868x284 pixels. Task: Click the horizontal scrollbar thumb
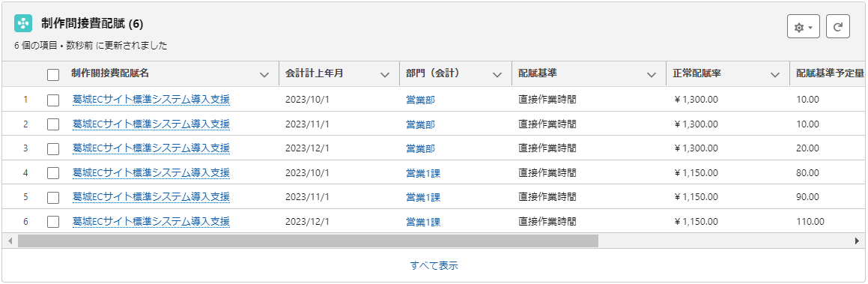(308, 241)
